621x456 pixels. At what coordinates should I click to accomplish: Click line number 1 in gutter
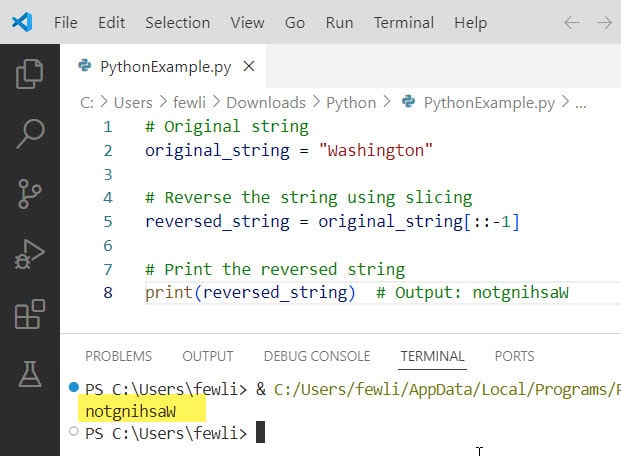coord(108,127)
